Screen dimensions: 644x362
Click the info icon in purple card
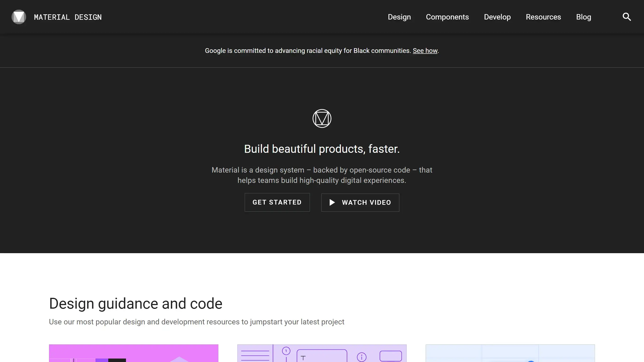pyautogui.click(x=362, y=357)
